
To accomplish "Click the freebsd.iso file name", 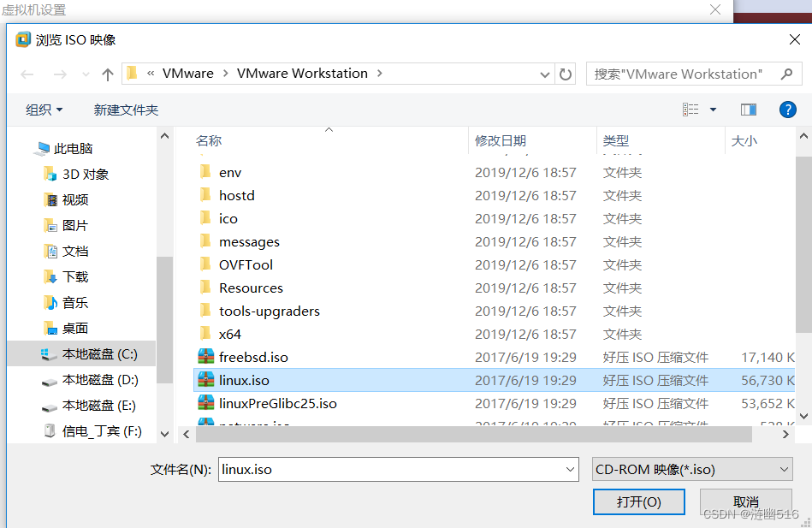I will pos(253,357).
